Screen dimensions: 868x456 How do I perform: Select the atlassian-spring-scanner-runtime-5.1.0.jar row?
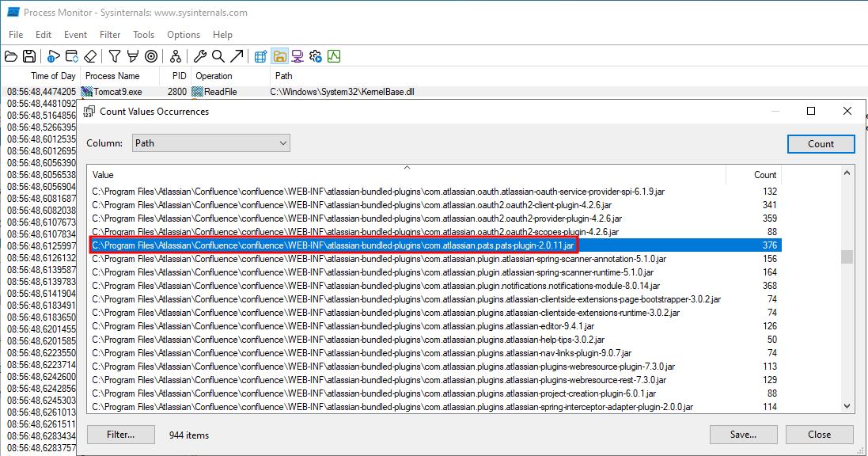coord(434,272)
